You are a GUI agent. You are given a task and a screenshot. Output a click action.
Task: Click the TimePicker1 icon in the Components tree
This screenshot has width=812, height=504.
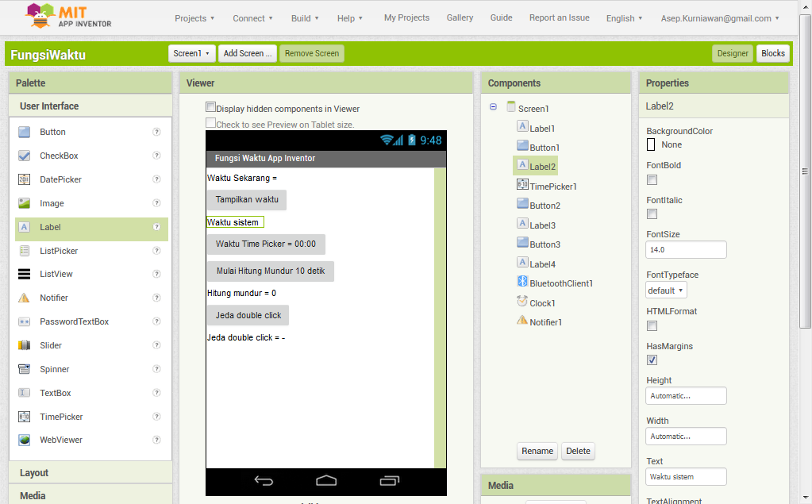tap(522, 185)
